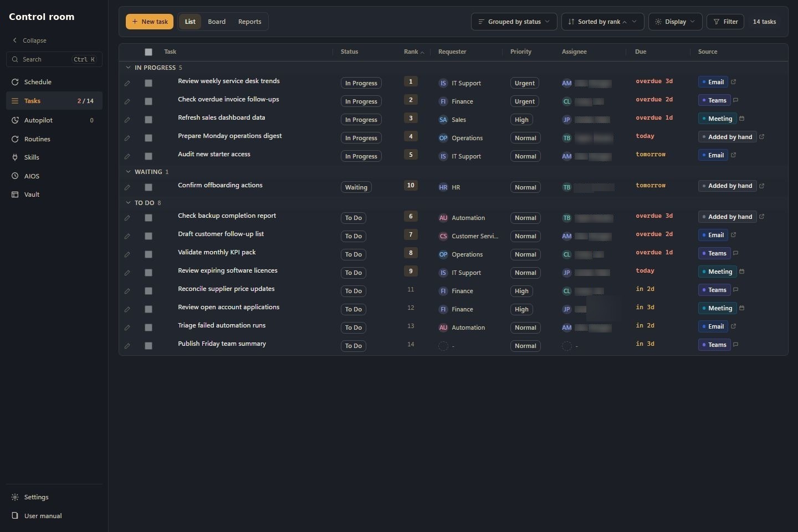Collapse the IN PROGRESS group
This screenshot has width=798, height=532.
click(x=128, y=68)
